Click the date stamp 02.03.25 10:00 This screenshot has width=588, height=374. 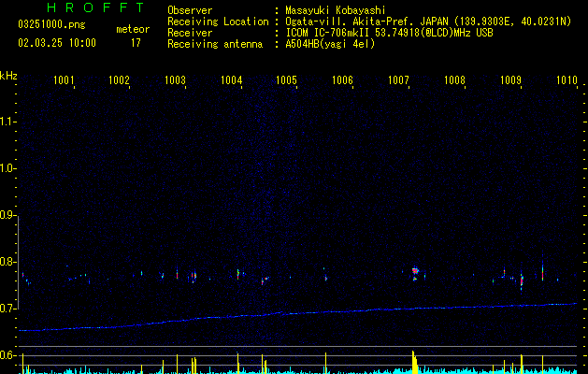point(57,43)
